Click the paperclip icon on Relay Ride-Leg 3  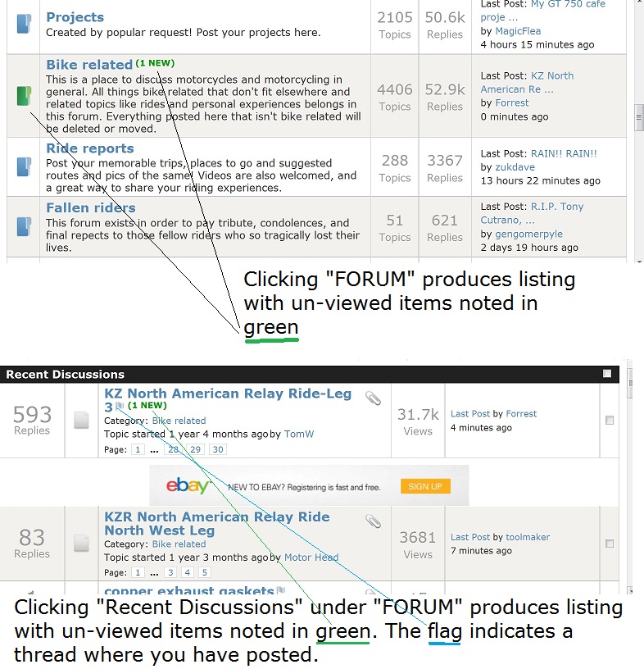(373, 398)
